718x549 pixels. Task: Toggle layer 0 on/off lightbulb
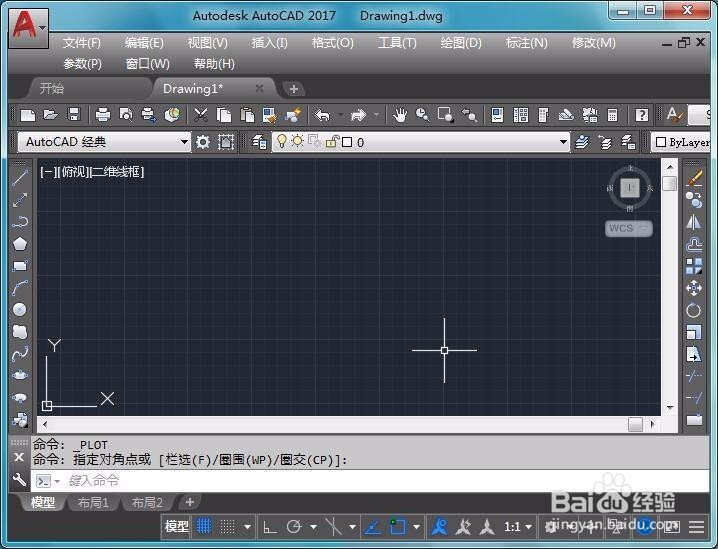(282, 141)
